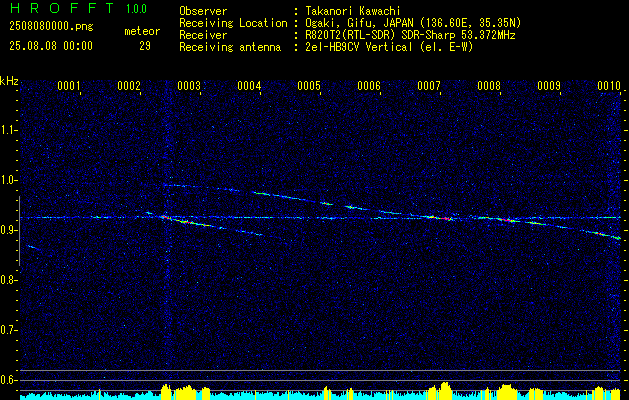Screen dimensions: 629x400
Task: Click the kHz axis unit label
Action: [9, 81]
